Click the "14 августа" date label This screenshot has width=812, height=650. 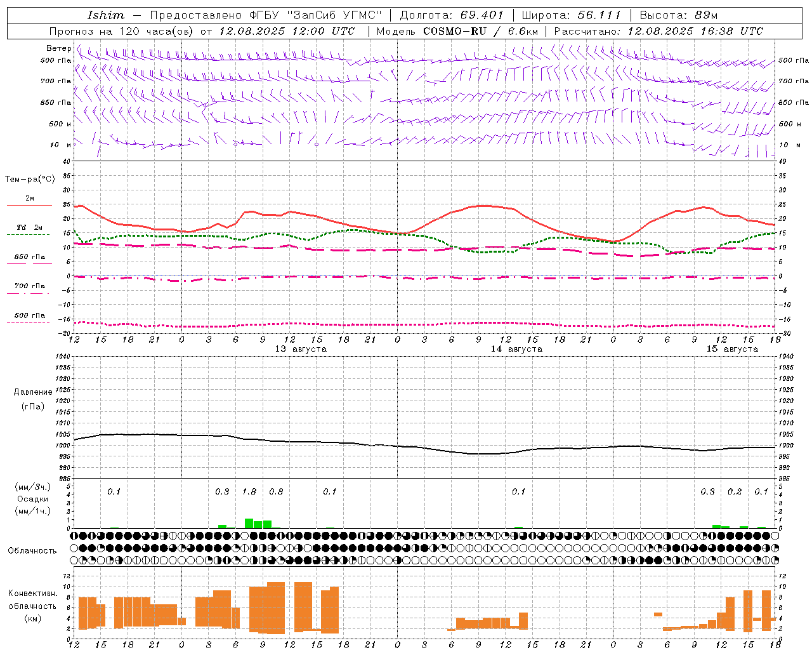tap(516, 349)
